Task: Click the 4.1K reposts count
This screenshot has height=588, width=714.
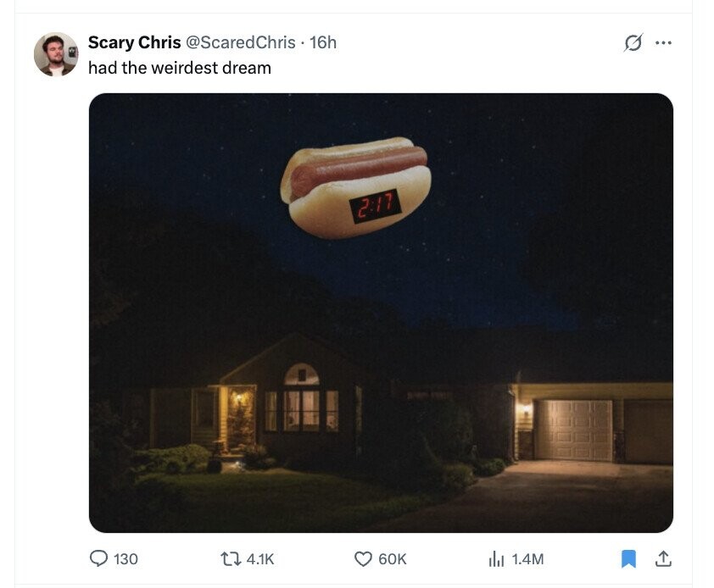Action: 260,559
